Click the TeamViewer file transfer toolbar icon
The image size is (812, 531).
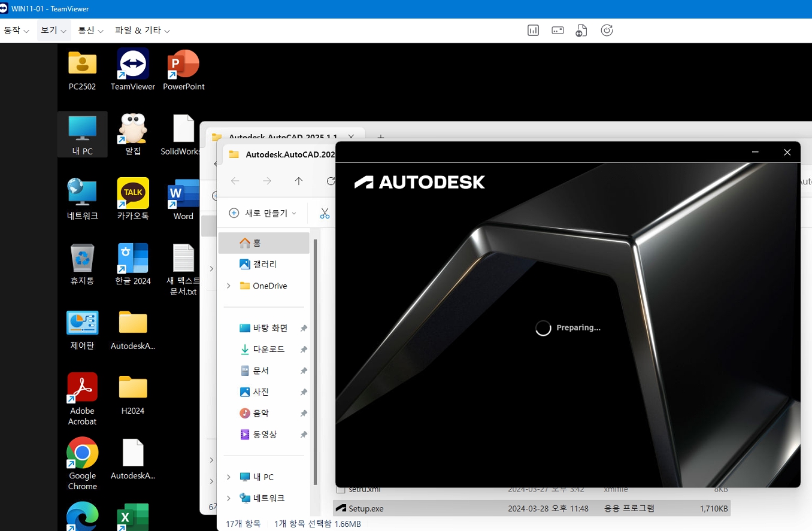pyautogui.click(x=581, y=31)
